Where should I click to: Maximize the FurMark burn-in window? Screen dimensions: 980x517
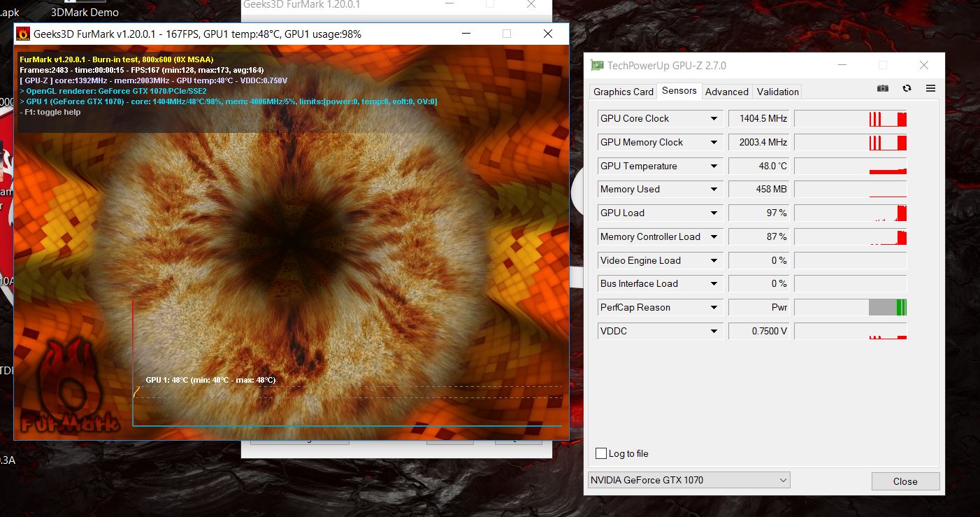507,34
